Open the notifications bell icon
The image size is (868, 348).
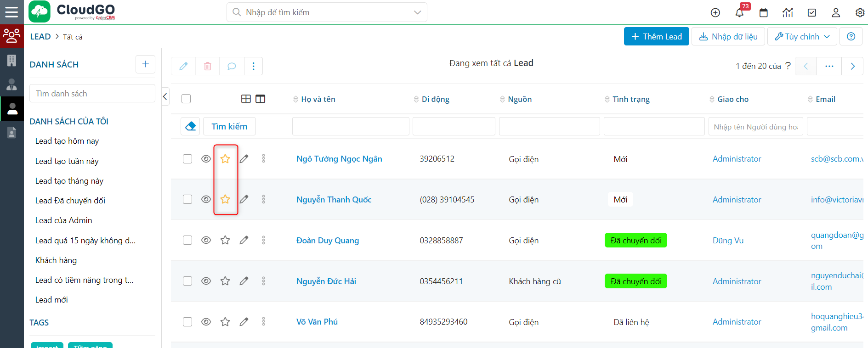tap(739, 13)
